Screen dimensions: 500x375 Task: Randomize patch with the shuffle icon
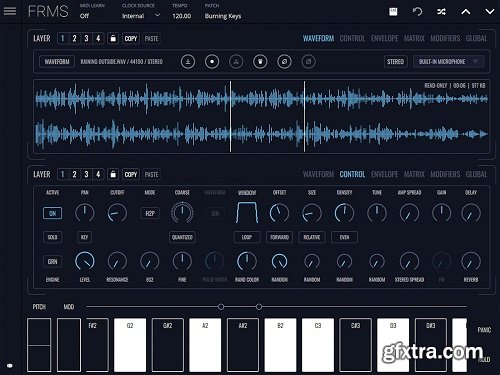tap(441, 12)
